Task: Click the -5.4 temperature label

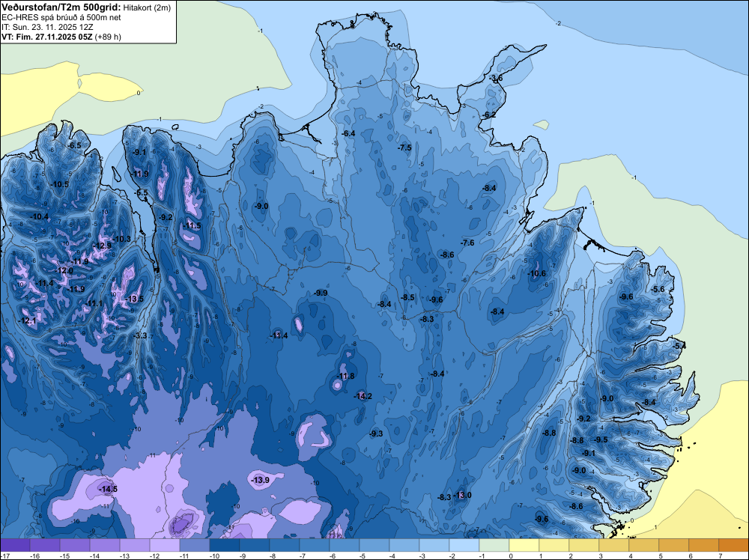Action: click(x=679, y=346)
